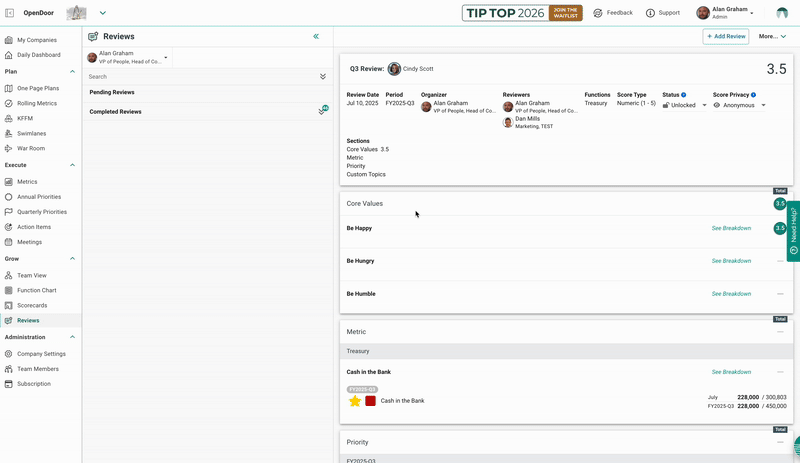
Task: Open KFFM from the sidebar
Action: pyautogui.click(x=25, y=118)
